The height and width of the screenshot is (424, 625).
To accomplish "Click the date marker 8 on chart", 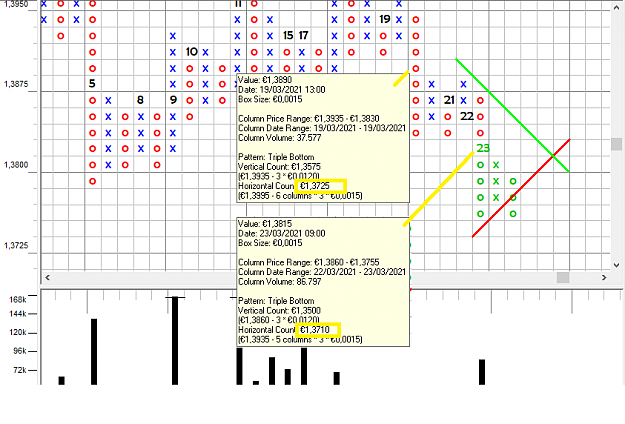I will point(140,100).
